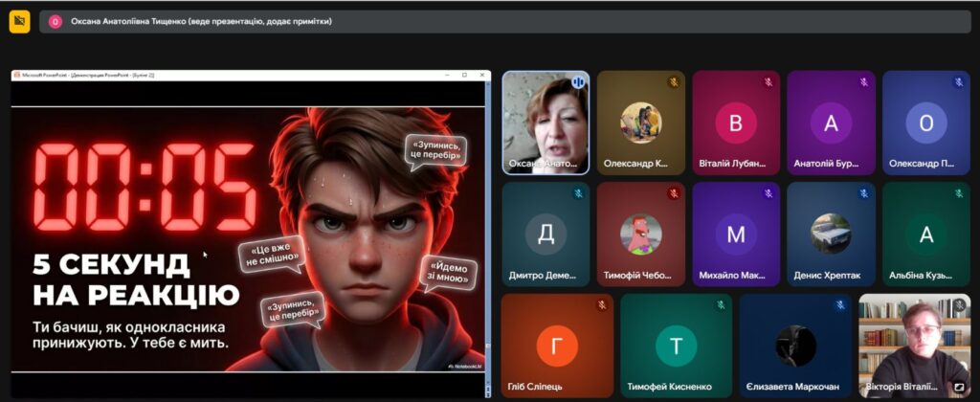Click the muted mic icon on Денис Хрептак tile
Viewport: 980px width, 402px height.
pyautogui.click(x=862, y=194)
